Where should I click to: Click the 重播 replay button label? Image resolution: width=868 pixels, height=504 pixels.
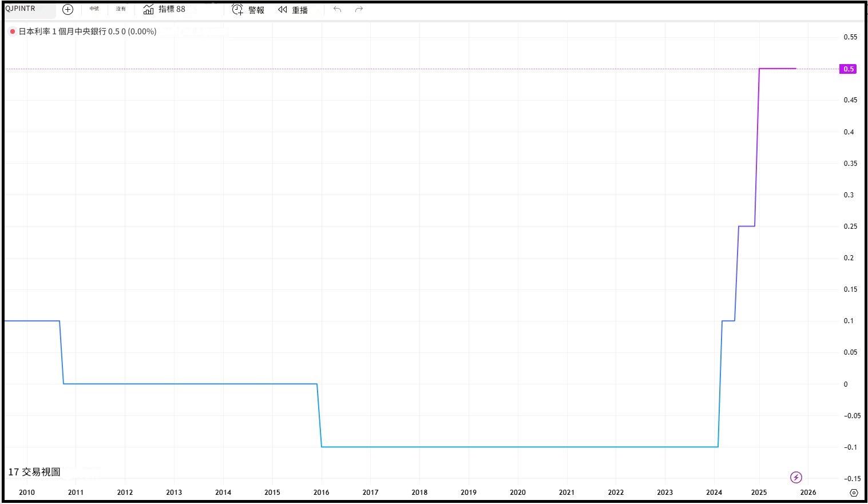[x=300, y=10]
